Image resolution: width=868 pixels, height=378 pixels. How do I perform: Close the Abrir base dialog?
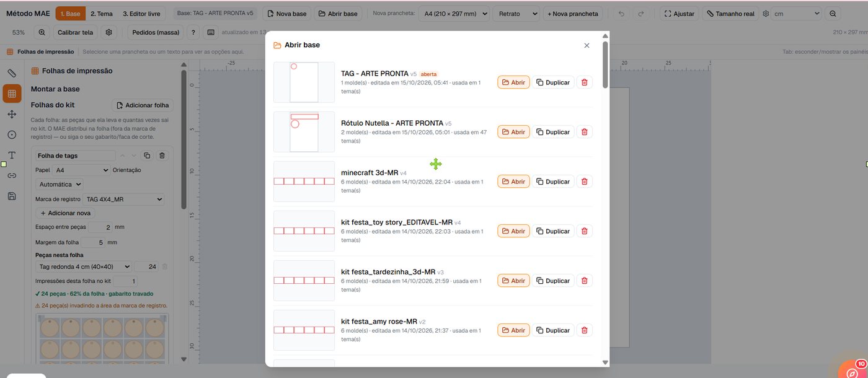coord(587,45)
